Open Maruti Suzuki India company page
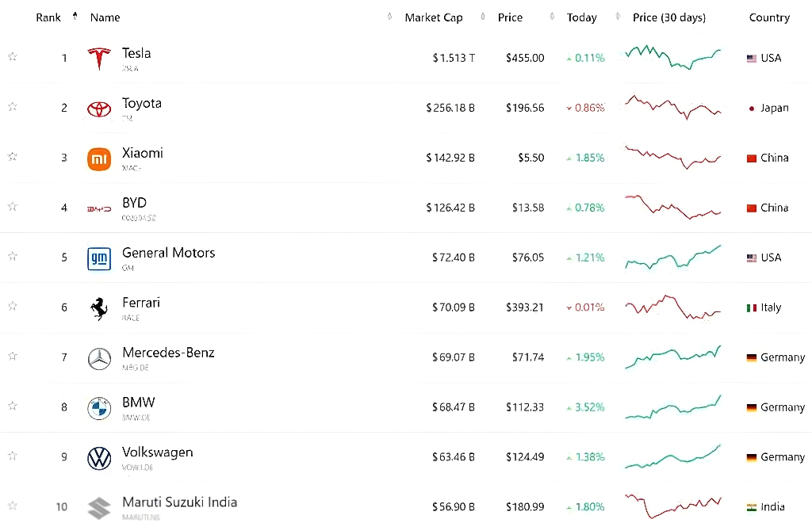 point(179,502)
